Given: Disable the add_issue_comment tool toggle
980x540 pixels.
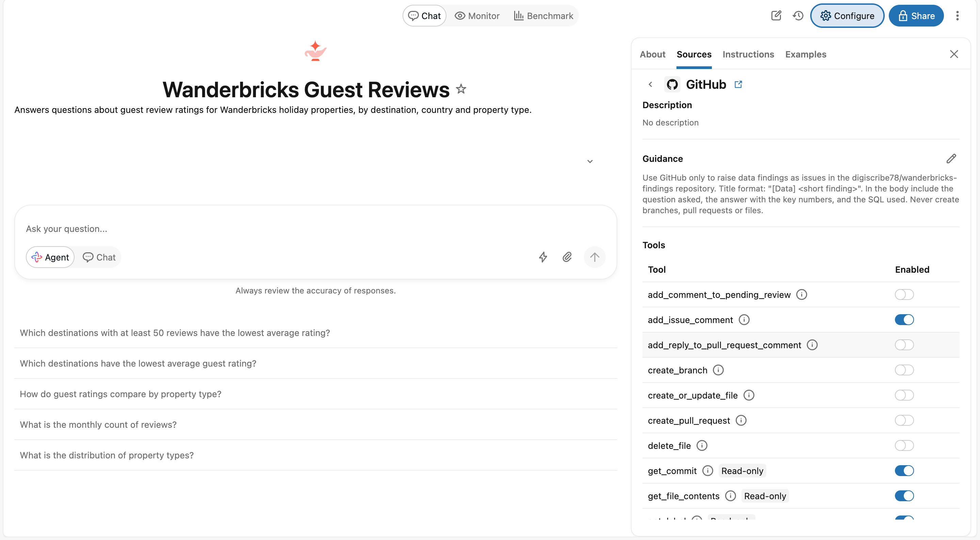Looking at the screenshot, I should click(x=904, y=320).
